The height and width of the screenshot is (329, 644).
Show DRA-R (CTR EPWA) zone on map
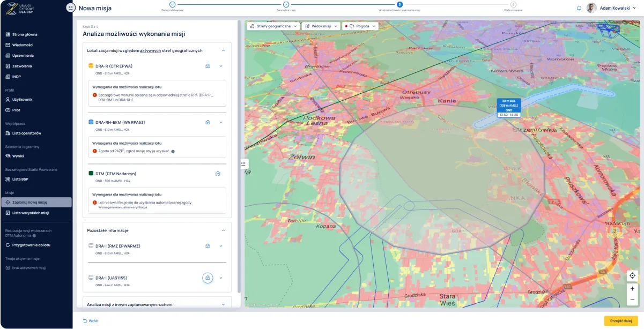(208, 66)
